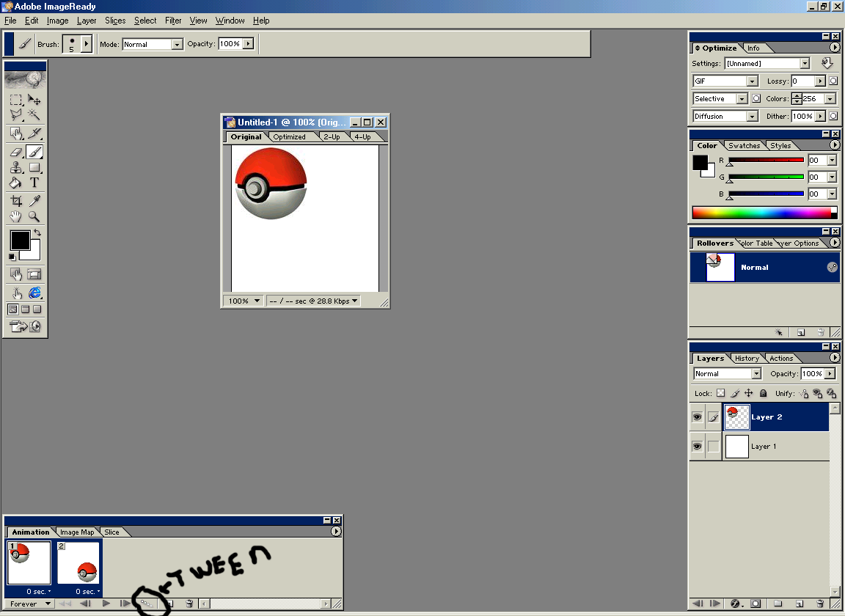Select Layer 1 in Layers palette
Viewport: 845px width, 616px height.
click(x=775, y=447)
